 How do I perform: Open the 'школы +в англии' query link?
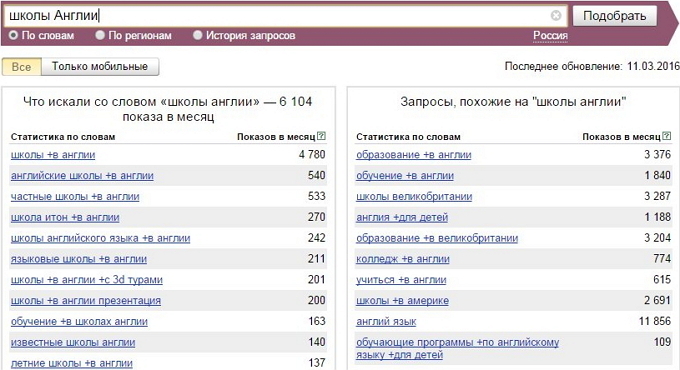[x=53, y=155]
